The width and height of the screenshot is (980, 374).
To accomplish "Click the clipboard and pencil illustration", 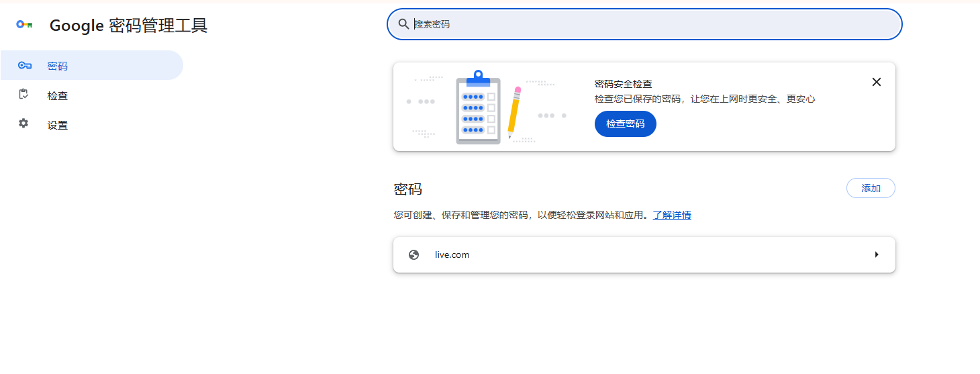I will tap(487, 107).
